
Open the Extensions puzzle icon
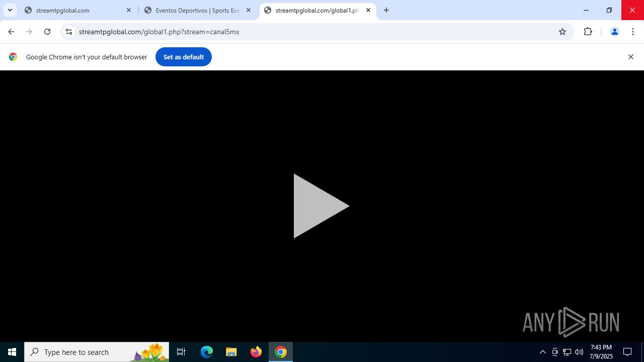tap(588, 32)
